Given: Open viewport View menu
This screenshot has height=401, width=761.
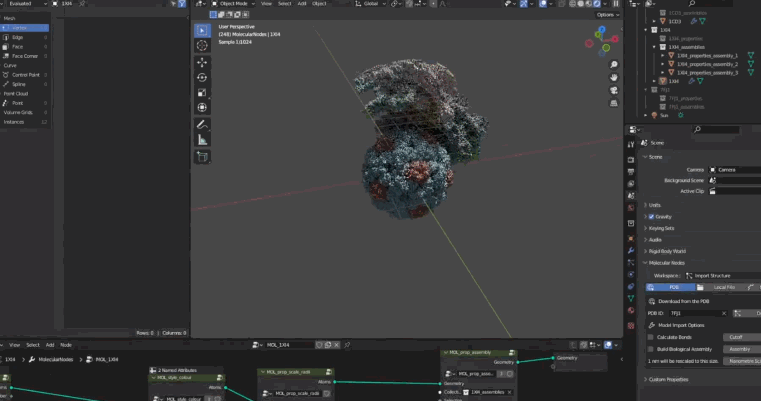Looking at the screenshot, I should (x=266, y=4).
